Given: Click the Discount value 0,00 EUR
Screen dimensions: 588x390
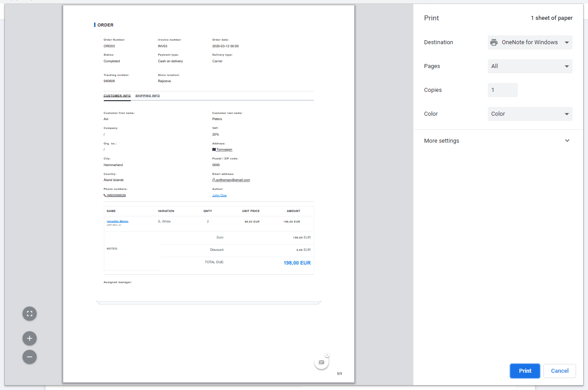Looking at the screenshot, I should click(x=303, y=250).
